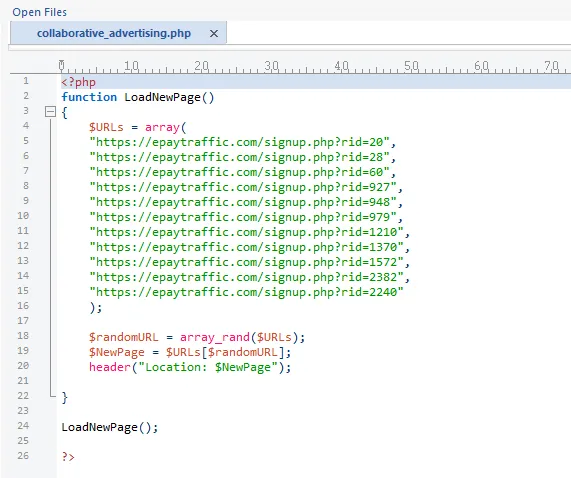Click the $randomURL = array_rand line
Image resolution: width=571 pixels, height=478 pixels.
tap(197, 337)
